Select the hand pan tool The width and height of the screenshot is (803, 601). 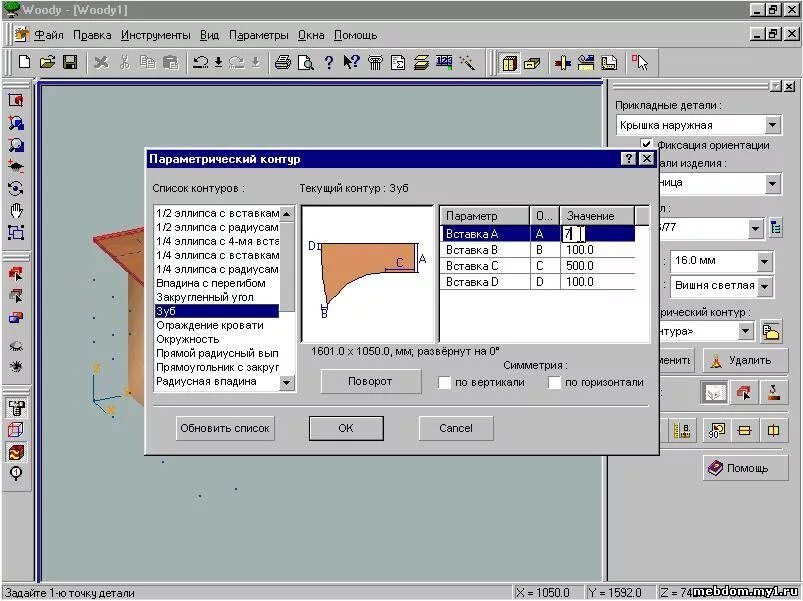16,210
